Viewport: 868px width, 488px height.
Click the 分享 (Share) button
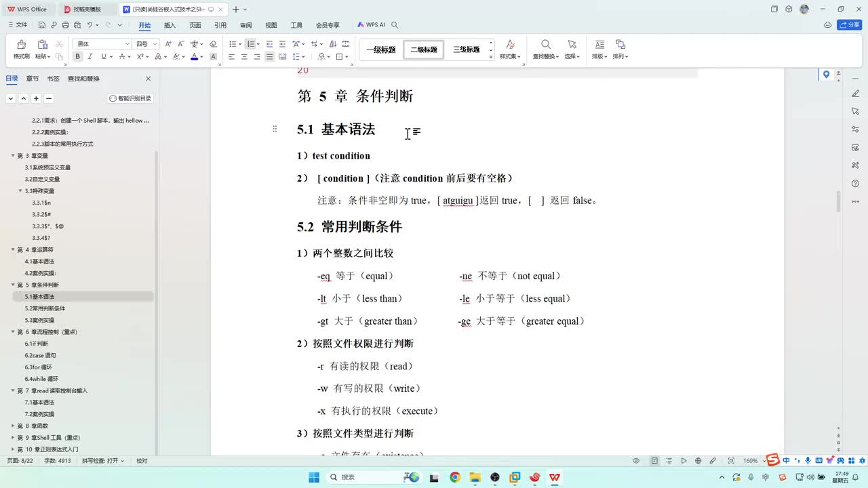(850, 25)
